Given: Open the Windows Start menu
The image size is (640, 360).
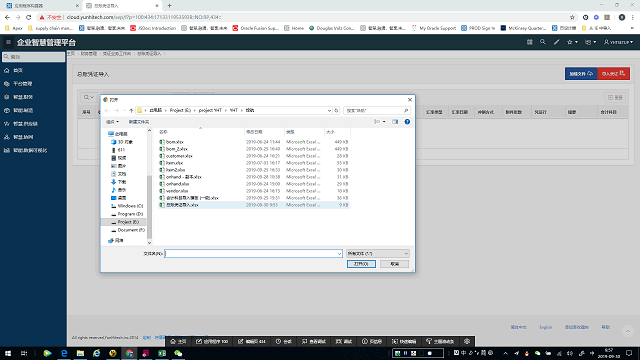Looking at the screenshot, I should [8, 353].
